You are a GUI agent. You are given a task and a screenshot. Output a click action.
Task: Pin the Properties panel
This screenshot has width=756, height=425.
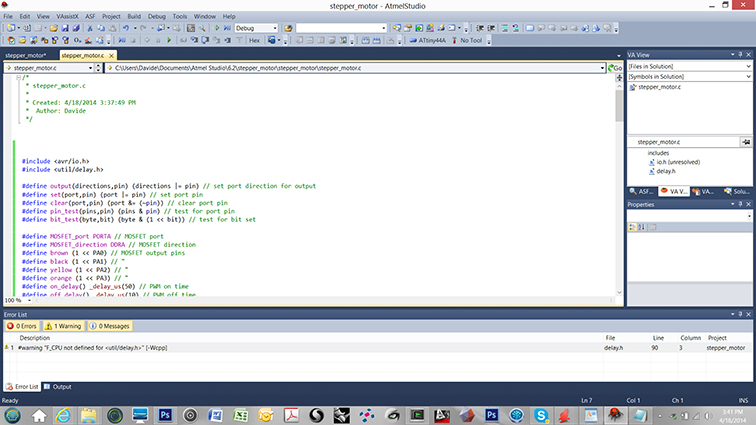point(741,204)
